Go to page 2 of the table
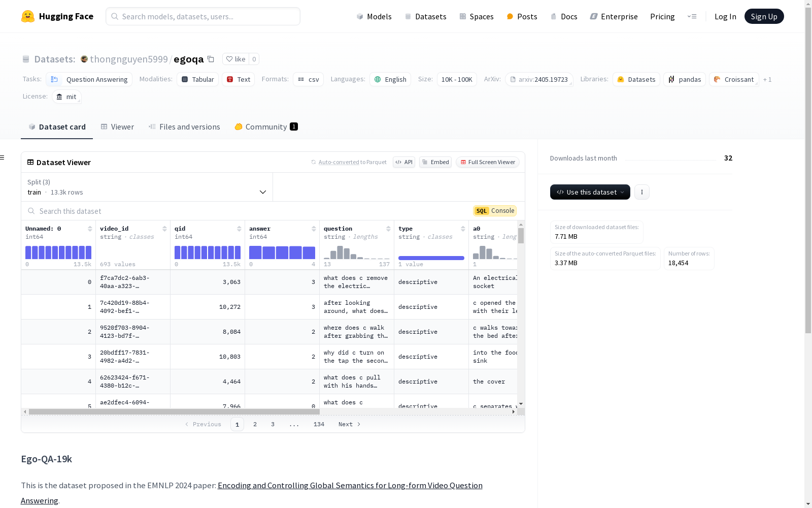 (x=255, y=424)
